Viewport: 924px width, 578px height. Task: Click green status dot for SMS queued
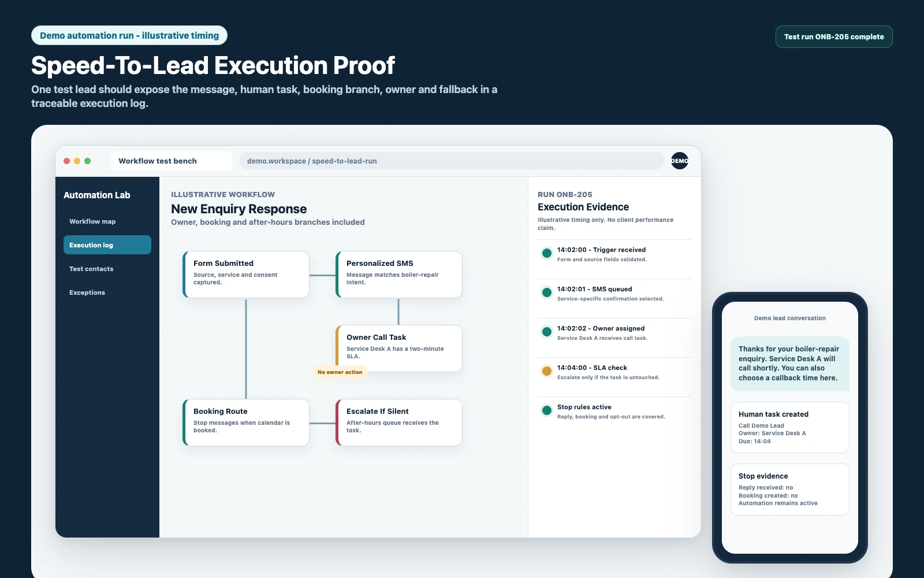tap(546, 292)
